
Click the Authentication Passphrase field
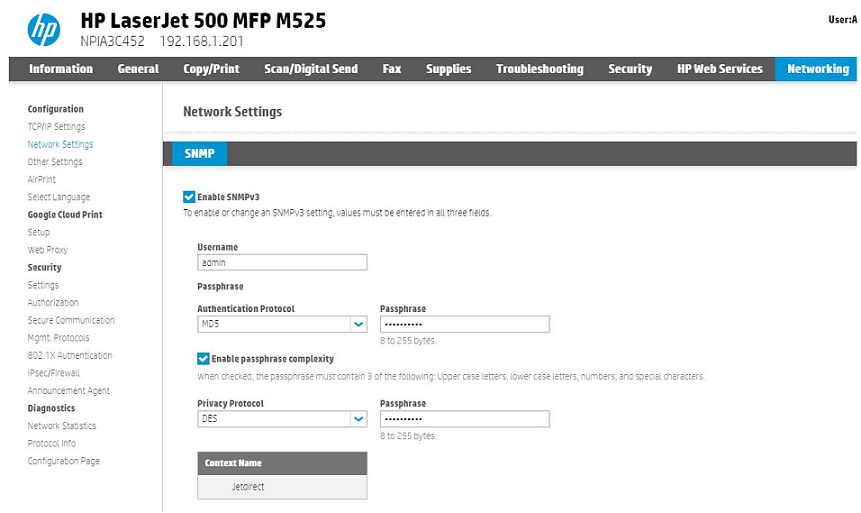[x=464, y=324]
